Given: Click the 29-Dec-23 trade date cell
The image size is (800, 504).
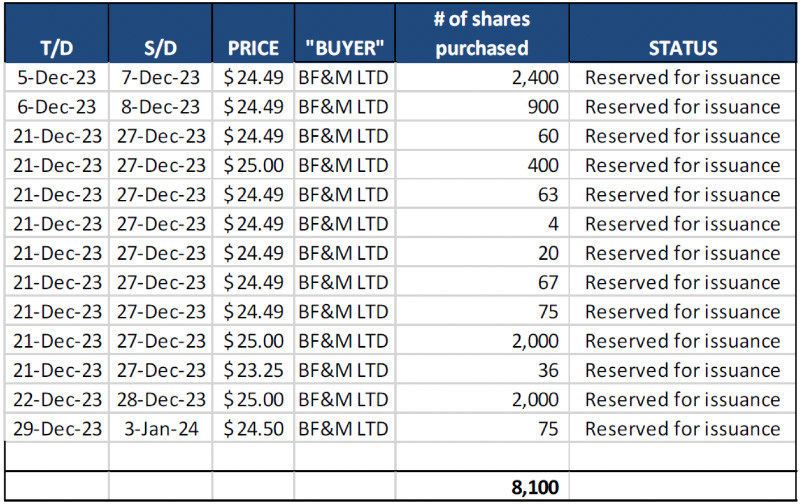Looking at the screenshot, I should (54, 430).
